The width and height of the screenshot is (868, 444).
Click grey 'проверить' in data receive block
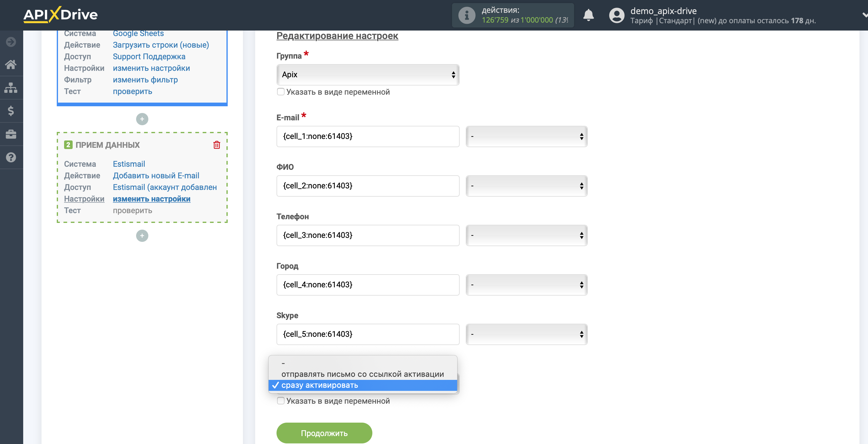pyautogui.click(x=132, y=210)
